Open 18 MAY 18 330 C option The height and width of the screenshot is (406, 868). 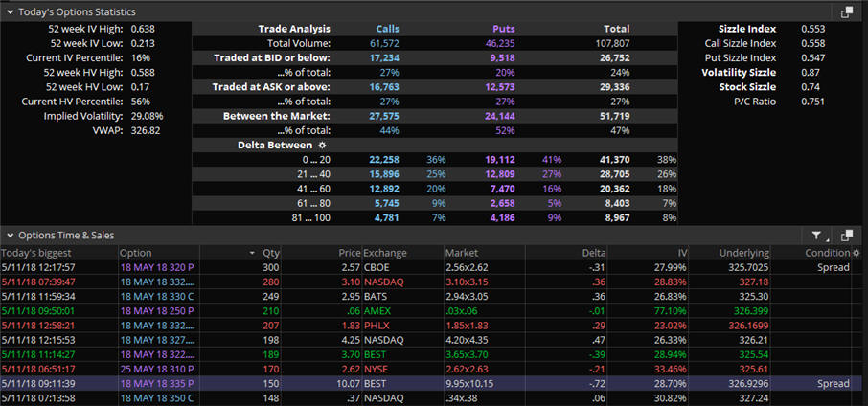156,297
